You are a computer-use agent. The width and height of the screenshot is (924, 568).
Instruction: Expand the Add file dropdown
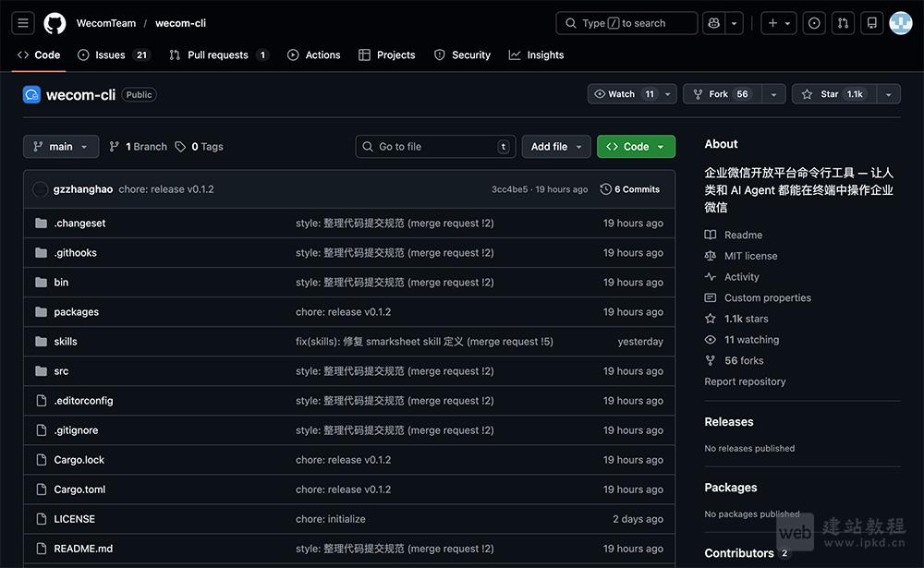pyautogui.click(x=555, y=146)
